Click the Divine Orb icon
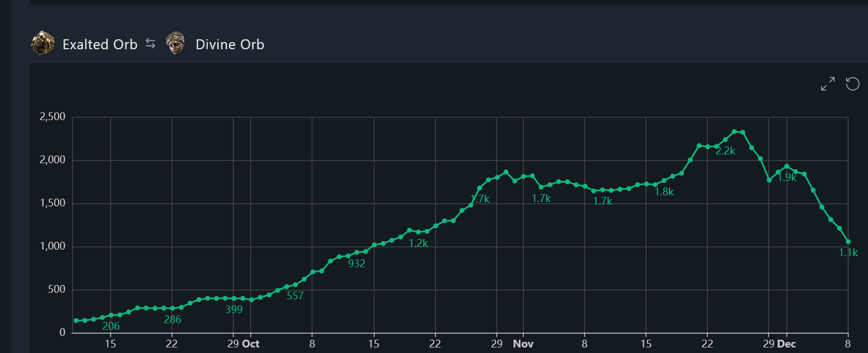The image size is (868, 353). coord(175,44)
